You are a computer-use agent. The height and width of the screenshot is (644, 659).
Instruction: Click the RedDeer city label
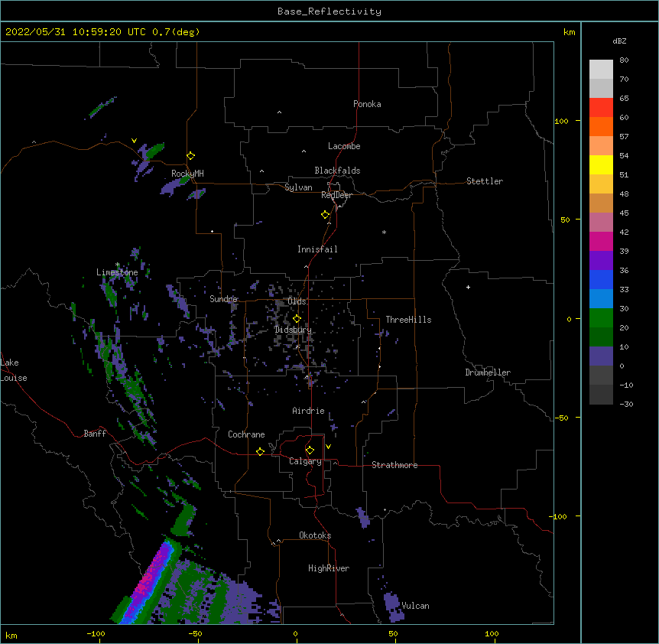336,195
